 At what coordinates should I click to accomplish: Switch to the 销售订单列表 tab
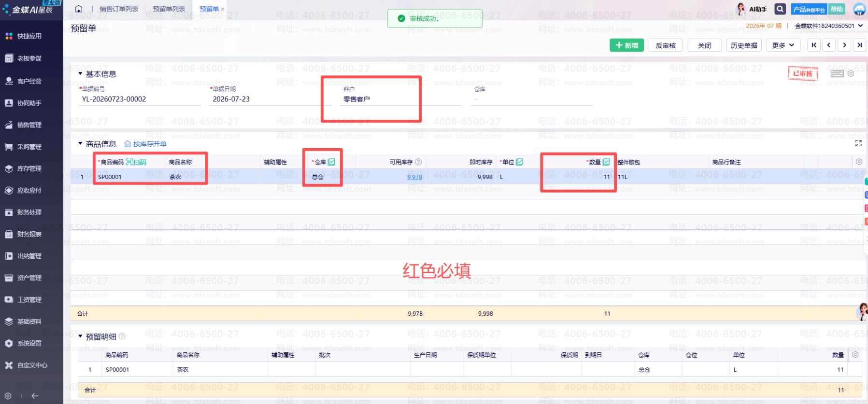click(x=119, y=9)
